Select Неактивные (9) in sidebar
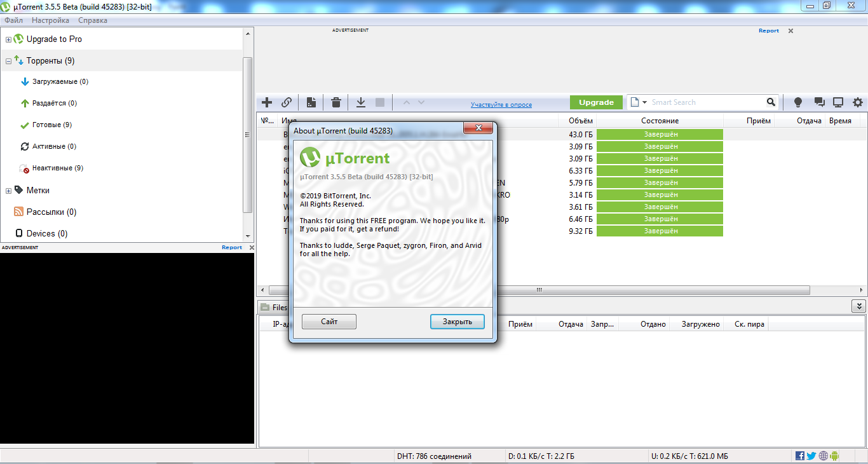The height and width of the screenshot is (464, 868). coord(58,168)
